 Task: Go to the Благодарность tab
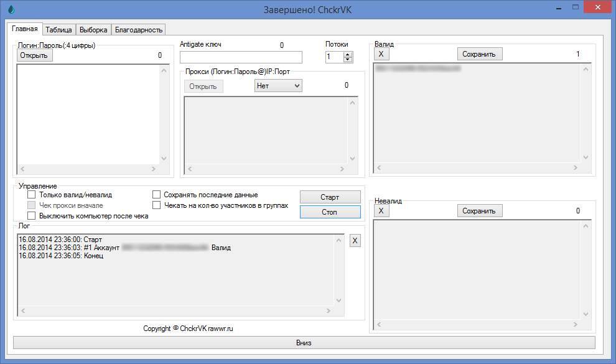138,30
